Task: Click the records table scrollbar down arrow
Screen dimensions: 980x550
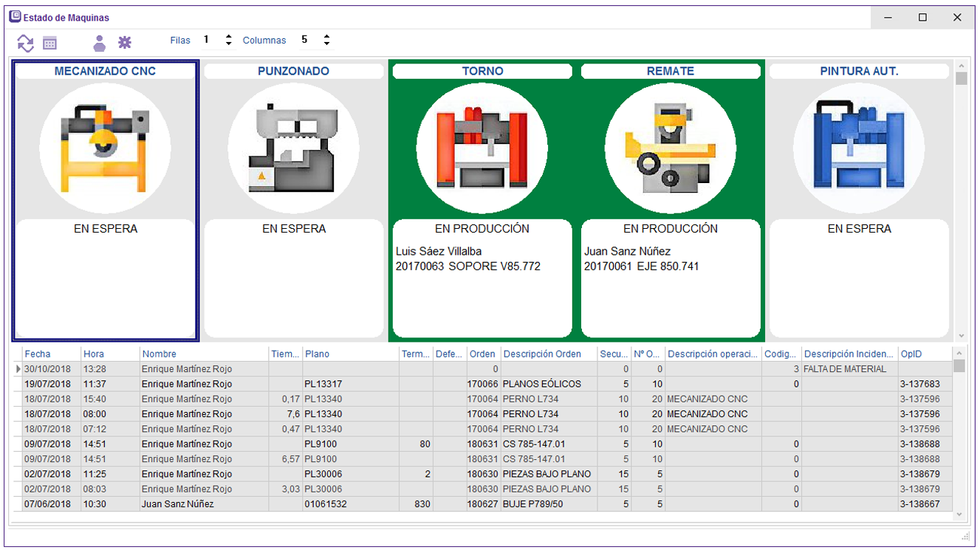Action: pos(959,514)
